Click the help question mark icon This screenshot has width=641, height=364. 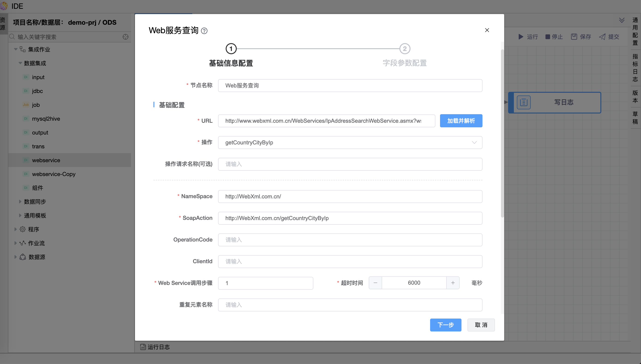(x=204, y=31)
